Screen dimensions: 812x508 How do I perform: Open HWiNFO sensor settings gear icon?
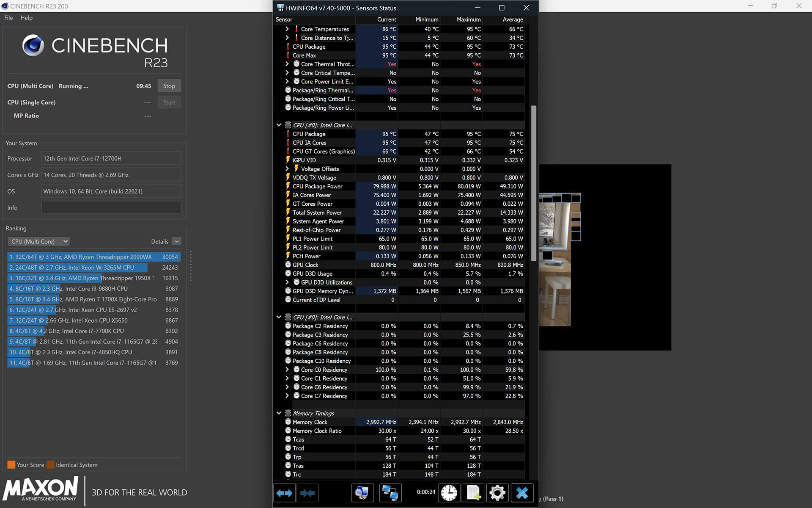[x=497, y=493]
